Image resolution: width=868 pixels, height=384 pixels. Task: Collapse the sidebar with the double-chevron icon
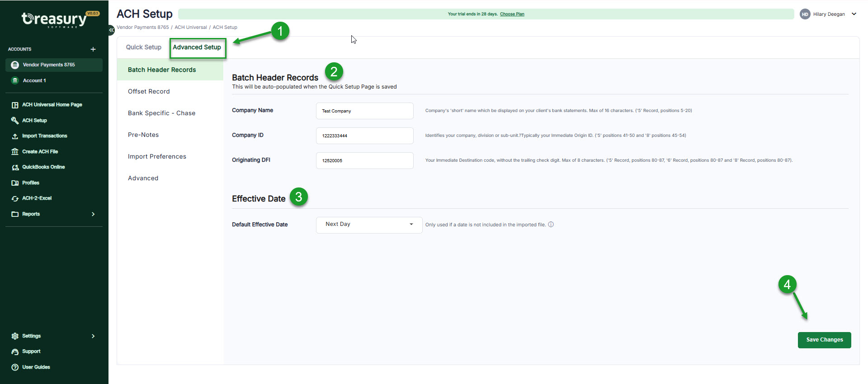tap(111, 30)
